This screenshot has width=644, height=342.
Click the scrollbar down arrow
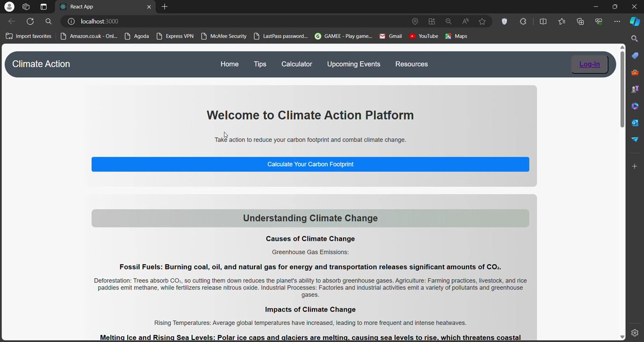click(x=623, y=337)
